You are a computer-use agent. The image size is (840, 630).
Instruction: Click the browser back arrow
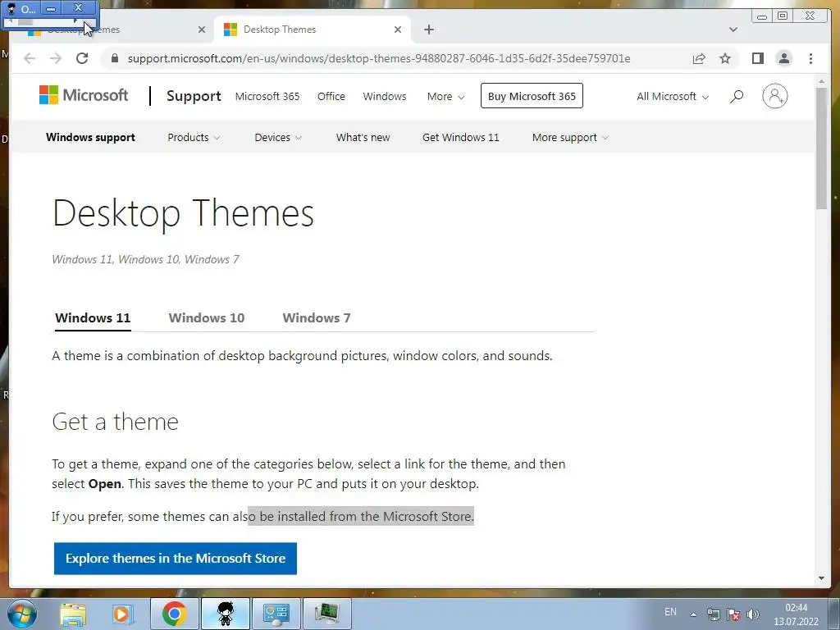pos(30,58)
